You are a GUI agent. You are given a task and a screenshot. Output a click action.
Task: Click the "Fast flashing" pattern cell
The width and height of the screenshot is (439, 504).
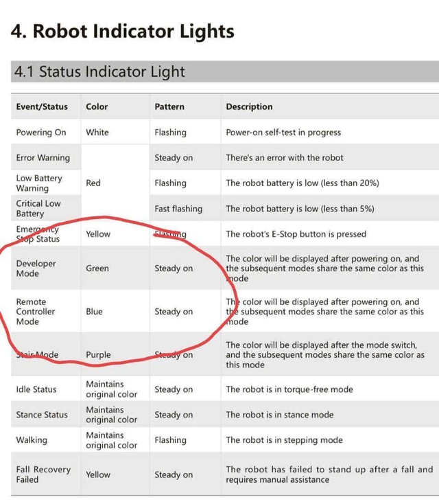point(178,209)
